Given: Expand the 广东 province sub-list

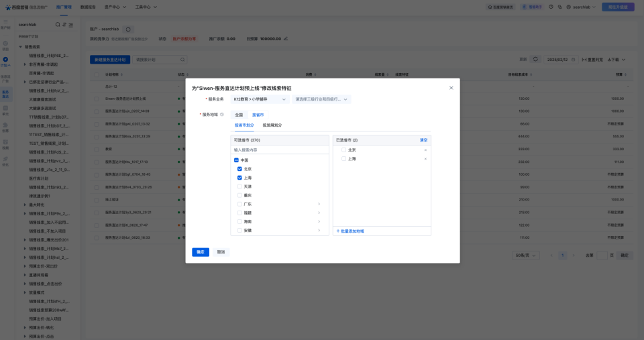Looking at the screenshot, I should coord(319,204).
